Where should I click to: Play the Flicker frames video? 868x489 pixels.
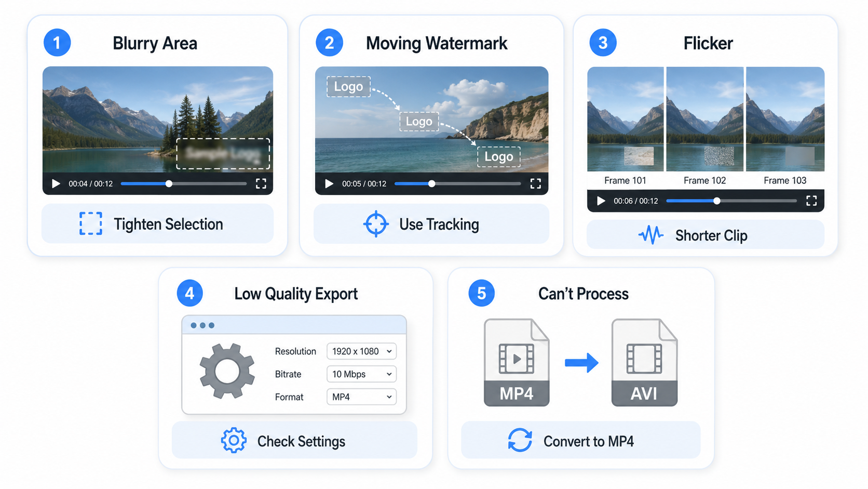(x=601, y=201)
